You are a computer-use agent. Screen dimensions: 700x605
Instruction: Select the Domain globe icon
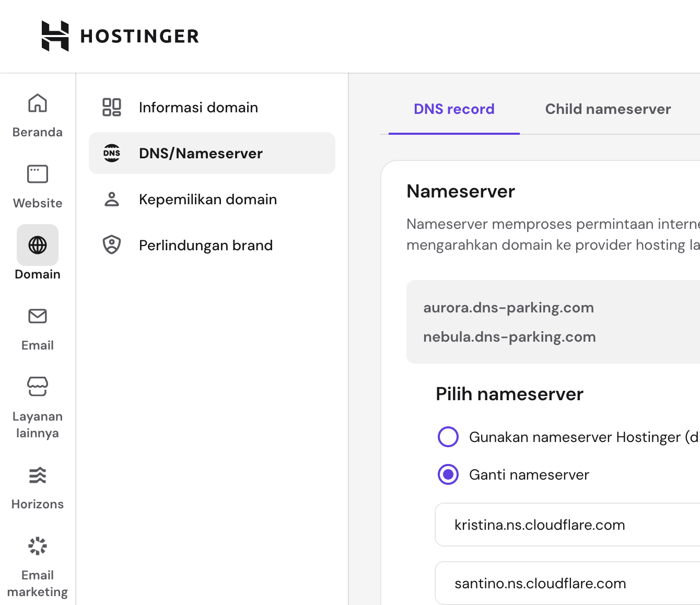pos(38,245)
